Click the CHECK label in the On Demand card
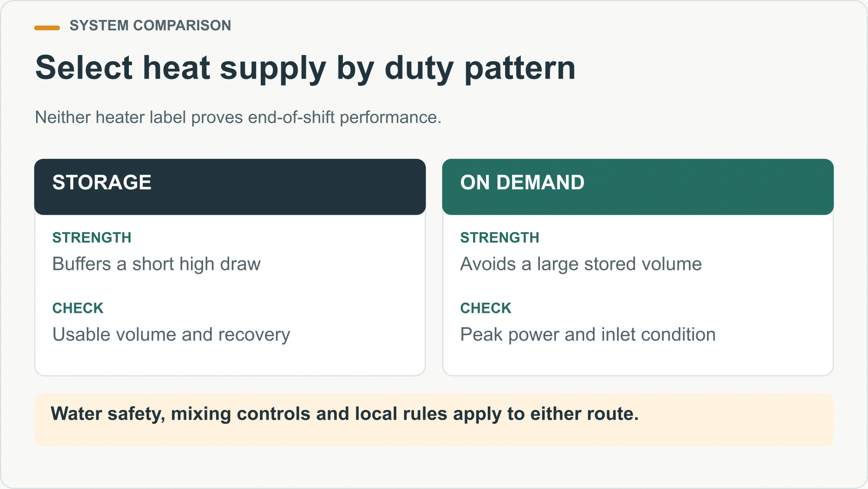Image resolution: width=868 pixels, height=489 pixels. [486, 308]
